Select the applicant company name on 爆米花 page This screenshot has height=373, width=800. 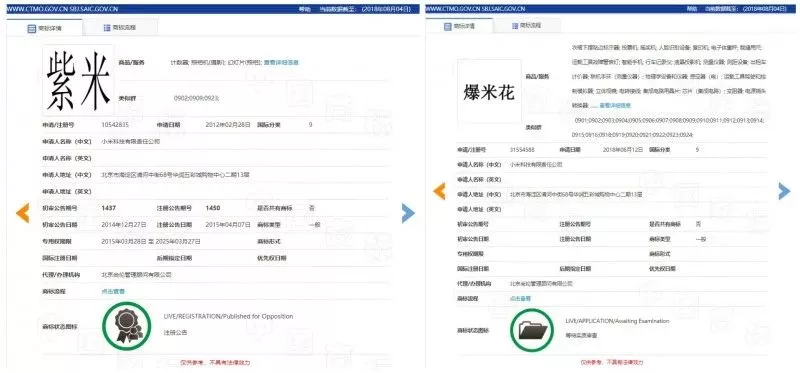536,165
